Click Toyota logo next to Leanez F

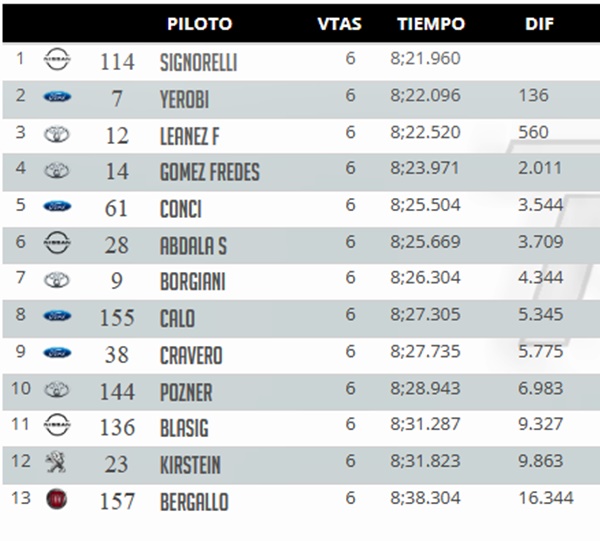[57, 134]
